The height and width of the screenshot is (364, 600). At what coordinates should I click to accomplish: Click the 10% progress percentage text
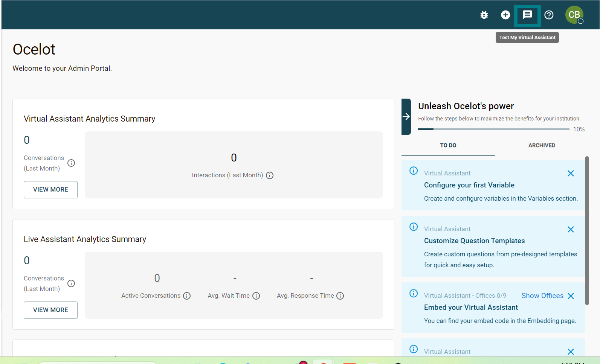tap(579, 129)
